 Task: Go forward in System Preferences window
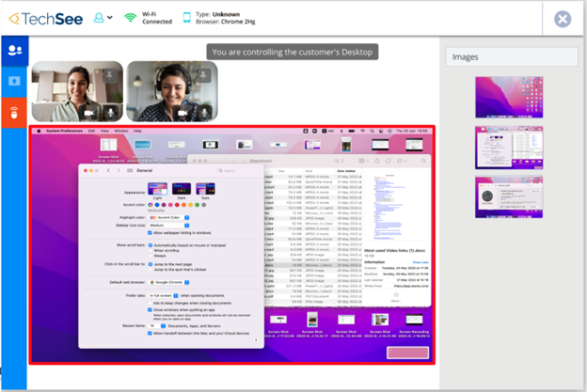(x=119, y=170)
